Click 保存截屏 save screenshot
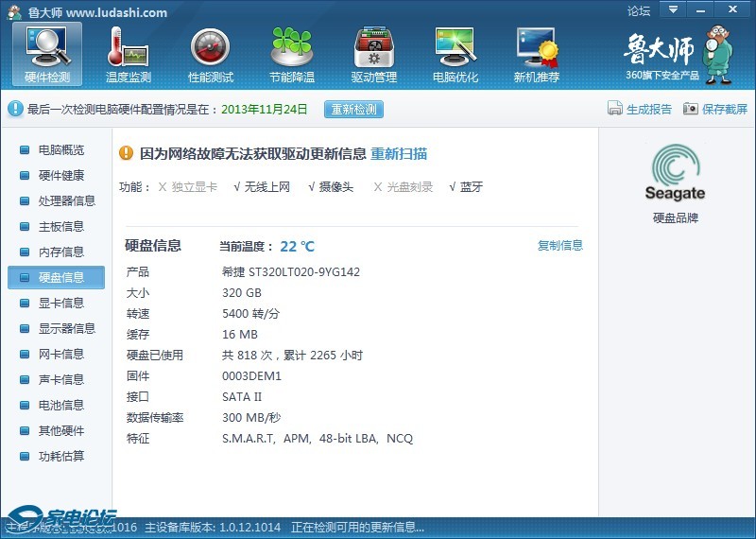This screenshot has height=539, width=756. [715, 109]
